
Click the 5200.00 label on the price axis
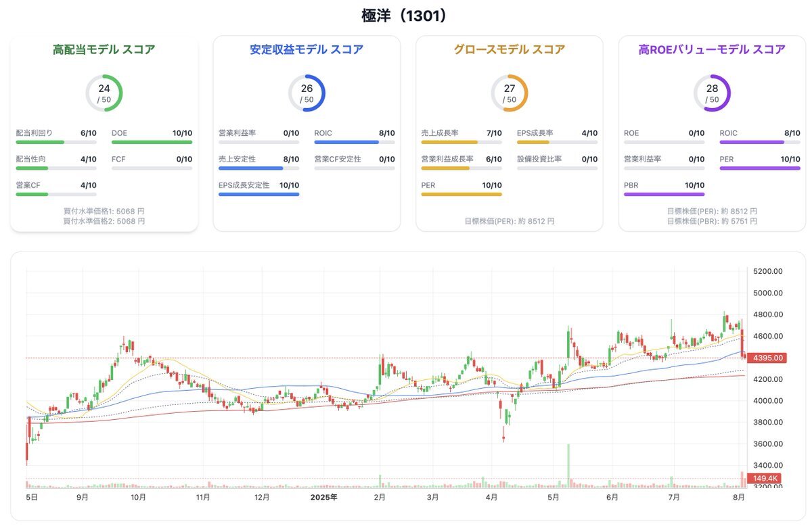click(767, 271)
